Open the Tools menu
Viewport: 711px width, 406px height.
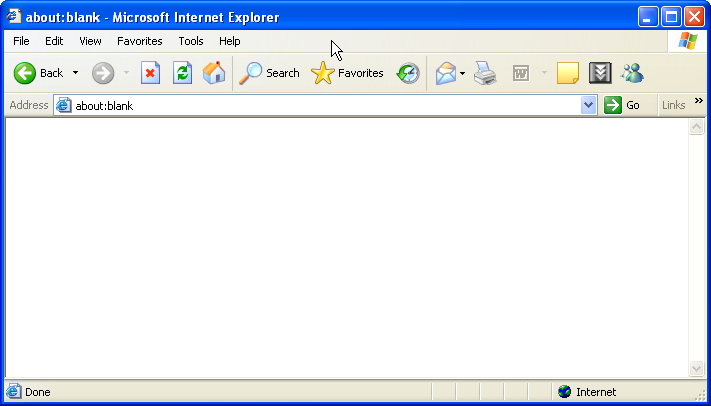(191, 41)
